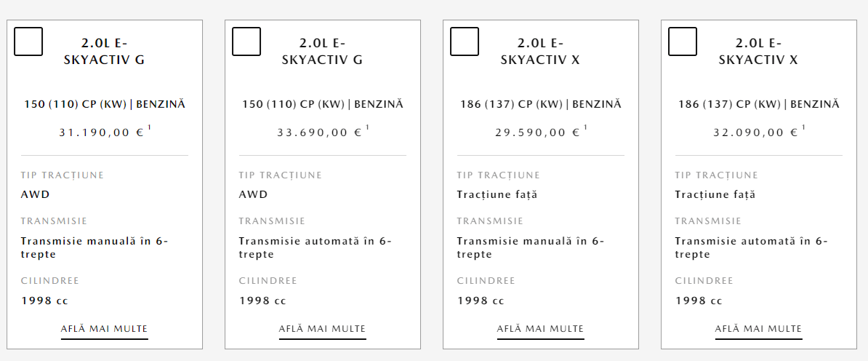Follow Află mai multe on front-wheel manual card
The image size is (868, 361).
pos(541,329)
